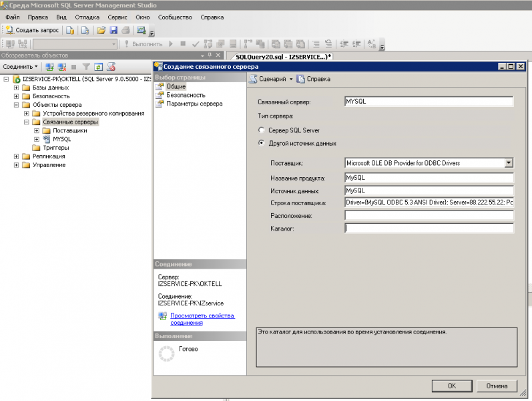Expand the Базы данных tree node

coord(16,88)
